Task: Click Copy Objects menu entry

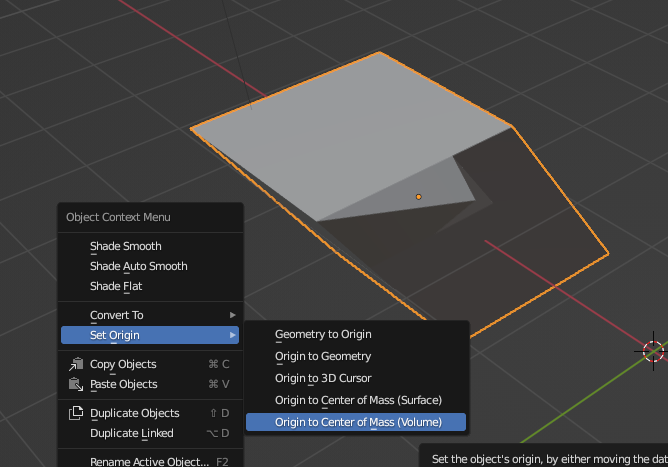Action: [150, 364]
